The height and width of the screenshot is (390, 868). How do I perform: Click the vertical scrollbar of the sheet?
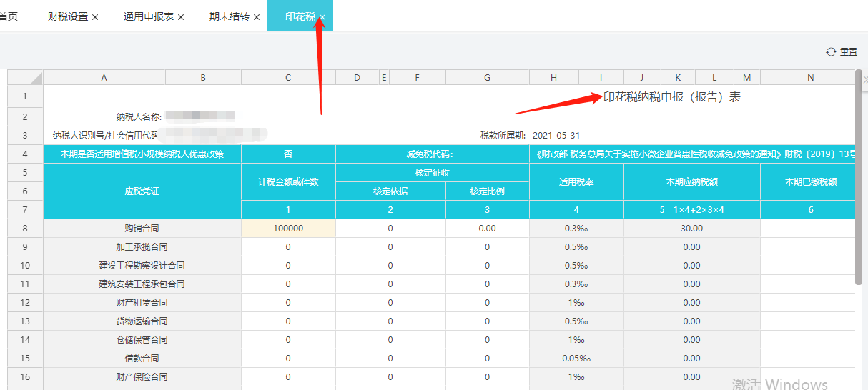859,179
